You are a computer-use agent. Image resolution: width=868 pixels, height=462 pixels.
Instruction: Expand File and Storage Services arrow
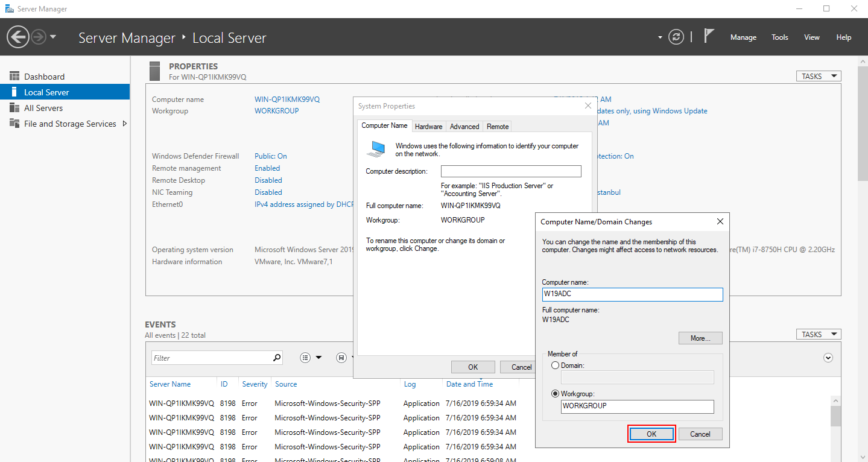point(125,124)
